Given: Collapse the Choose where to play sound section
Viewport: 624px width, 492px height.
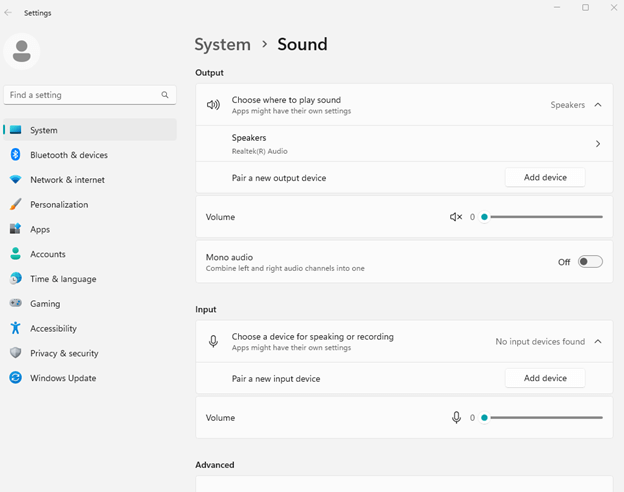Looking at the screenshot, I should (x=598, y=105).
